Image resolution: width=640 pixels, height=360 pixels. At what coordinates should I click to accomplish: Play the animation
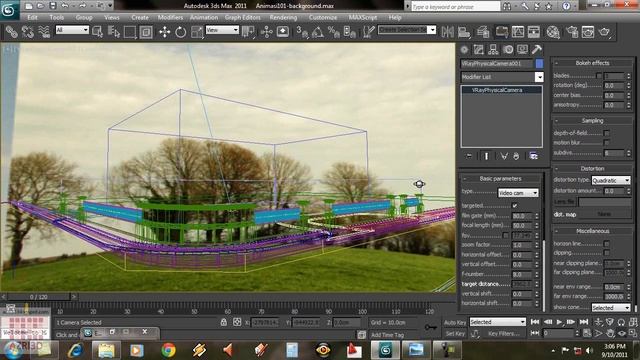pos(559,322)
